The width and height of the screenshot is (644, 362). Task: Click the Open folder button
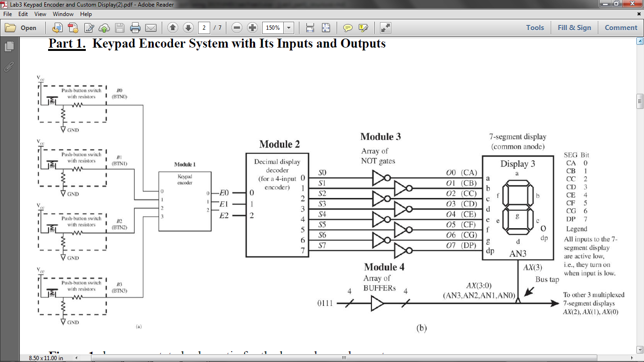[x=21, y=28]
